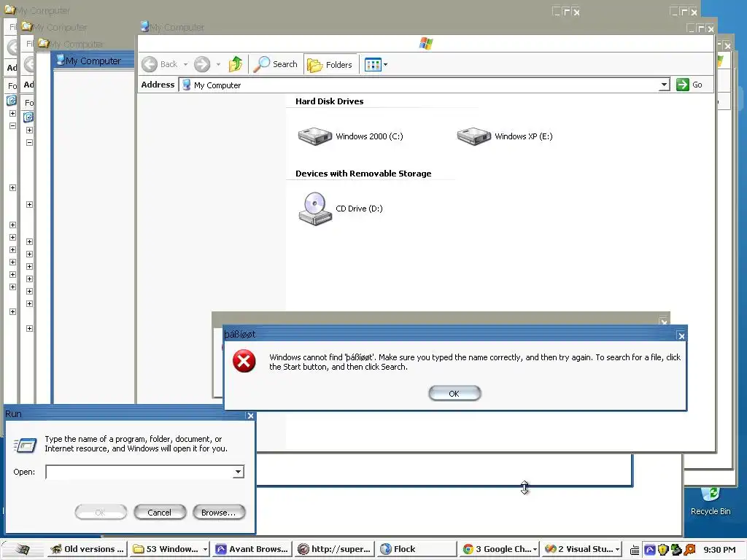Viewport: 747px width, 560px height.
Task: Click the 9:30 PM clock
Action: 719,550
